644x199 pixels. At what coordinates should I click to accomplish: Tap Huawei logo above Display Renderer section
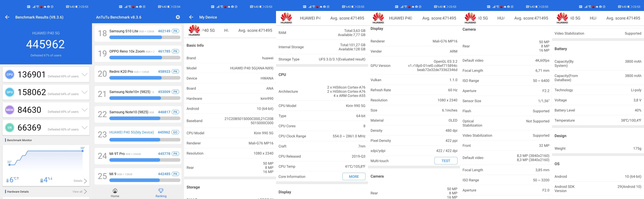coord(378,18)
